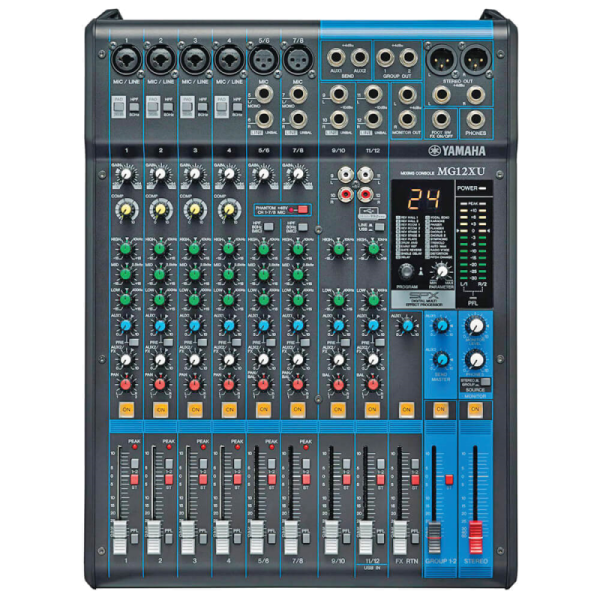The image size is (600, 600).
Task: Click the GROUP 1-2 fader
Action: coord(434,536)
